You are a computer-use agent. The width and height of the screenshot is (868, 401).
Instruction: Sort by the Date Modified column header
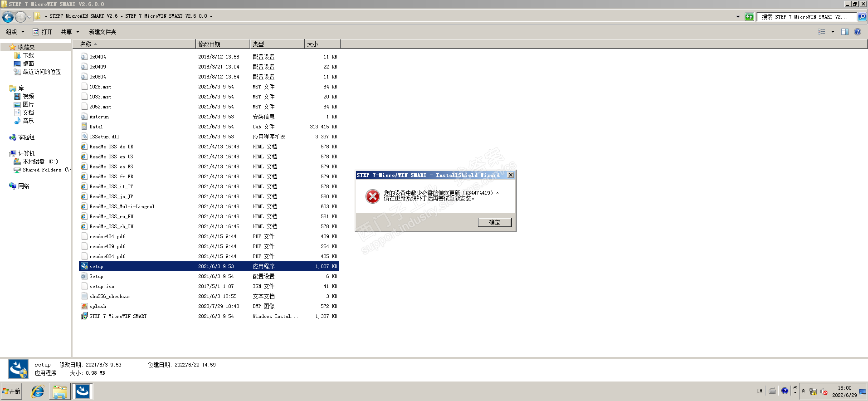pyautogui.click(x=223, y=44)
